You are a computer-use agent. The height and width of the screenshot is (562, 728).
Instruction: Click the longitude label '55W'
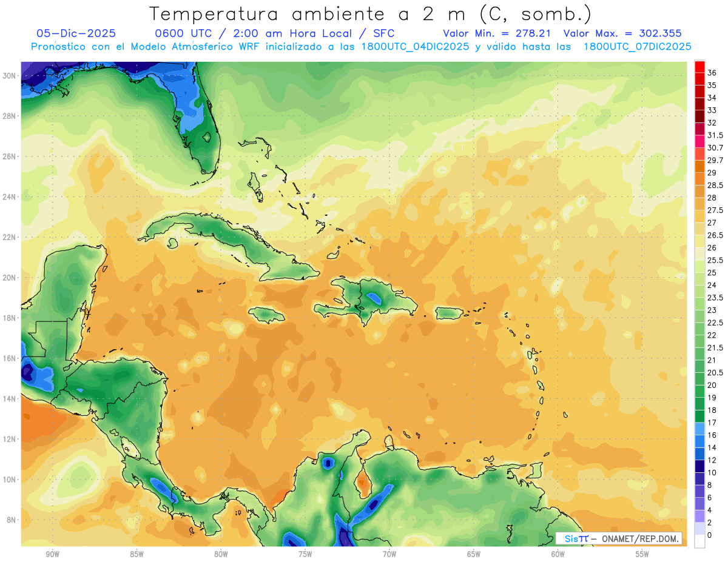[642, 554]
